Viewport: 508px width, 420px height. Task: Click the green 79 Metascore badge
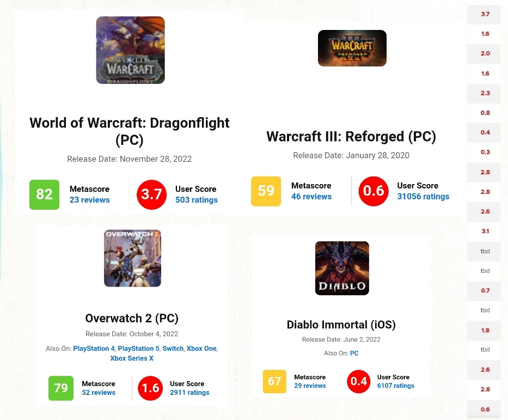coord(61,388)
